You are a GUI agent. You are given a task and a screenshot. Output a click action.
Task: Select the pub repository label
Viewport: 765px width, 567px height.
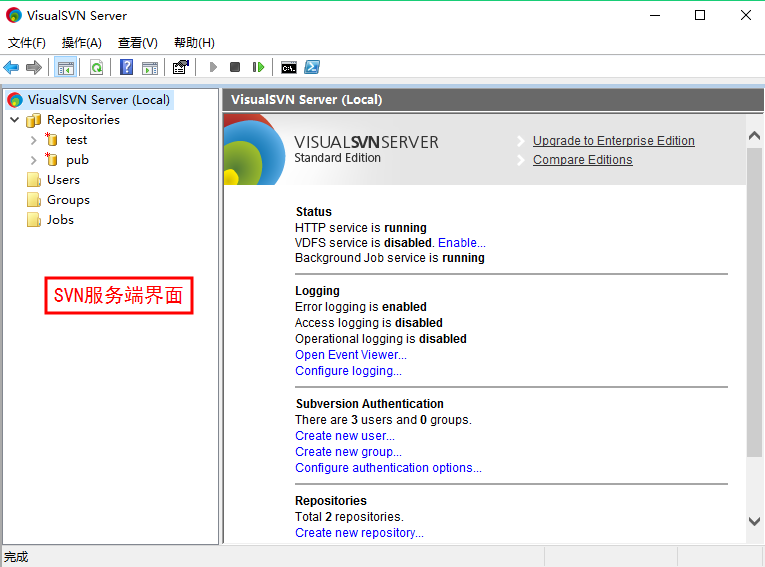(78, 160)
